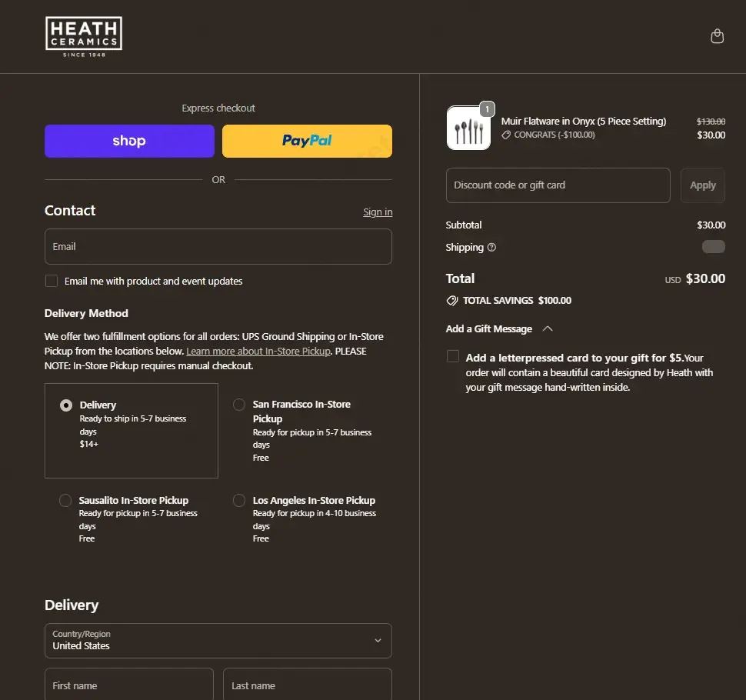
Task: Choose Los Angeles In-Store Pickup
Action: pos(239,501)
